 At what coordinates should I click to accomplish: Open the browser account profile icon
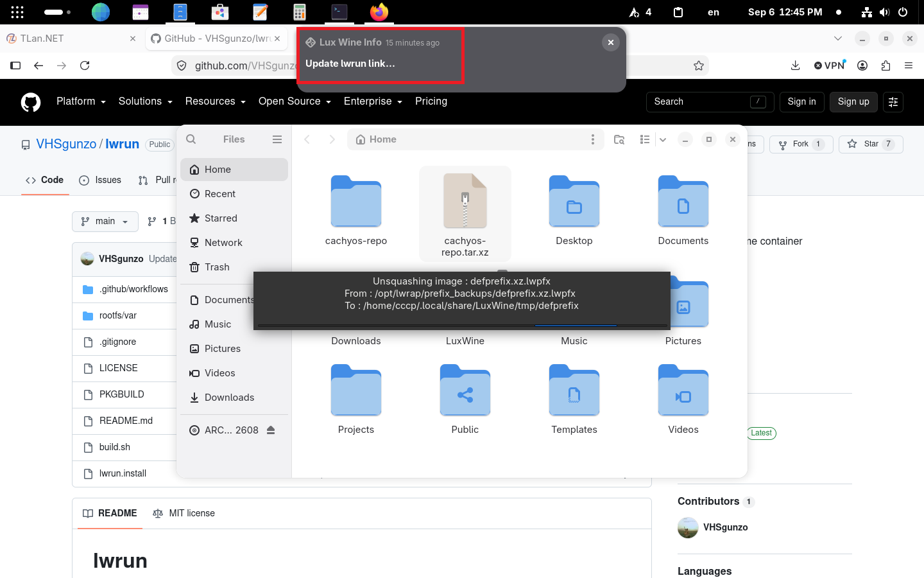coord(862,66)
